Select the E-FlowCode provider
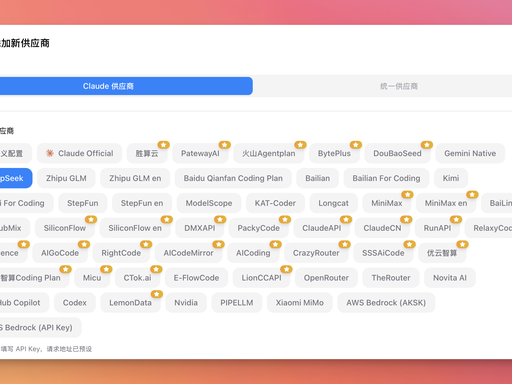The image size is (512, 384). click(x=196, y=278)
